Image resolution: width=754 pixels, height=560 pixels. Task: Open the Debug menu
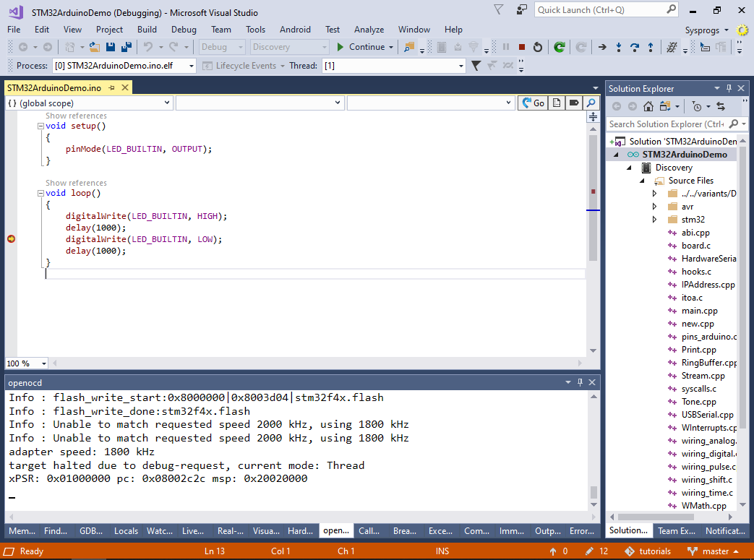(x=184, y=30)
